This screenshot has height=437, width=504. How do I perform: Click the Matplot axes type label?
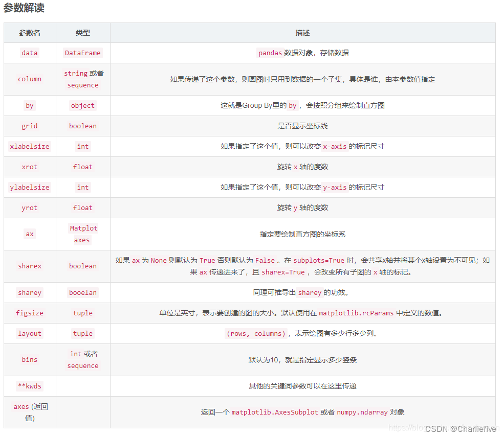pos(82,234)
